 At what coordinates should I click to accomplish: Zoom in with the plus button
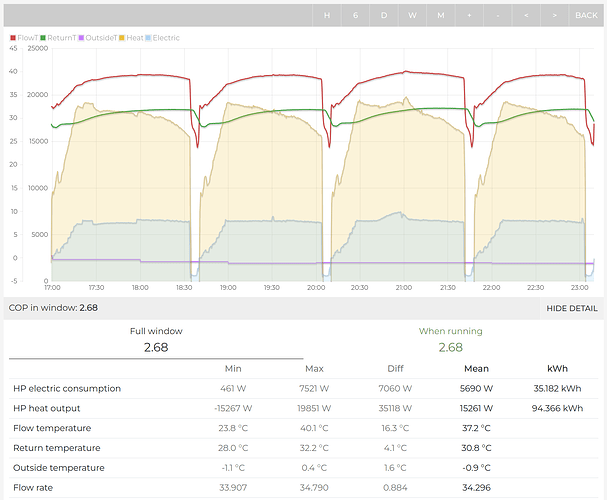(x=469, y=15)
